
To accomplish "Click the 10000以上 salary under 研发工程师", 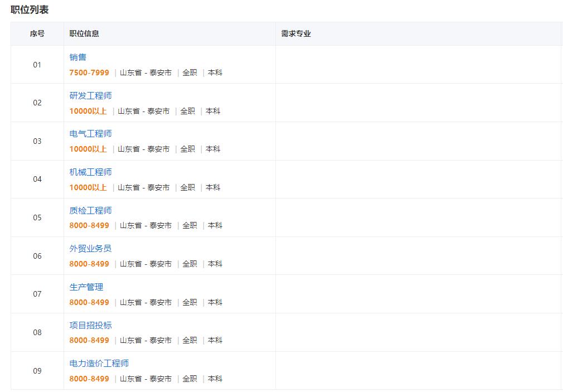I will tap(88, 111).
